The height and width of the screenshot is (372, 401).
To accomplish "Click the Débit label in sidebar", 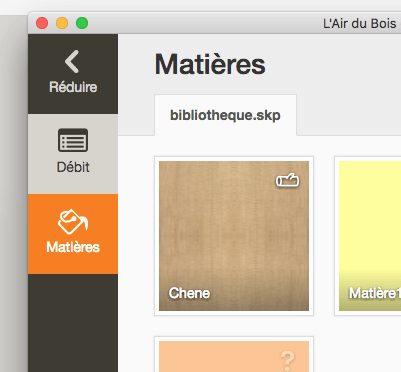I will click(x=73, y=167).
